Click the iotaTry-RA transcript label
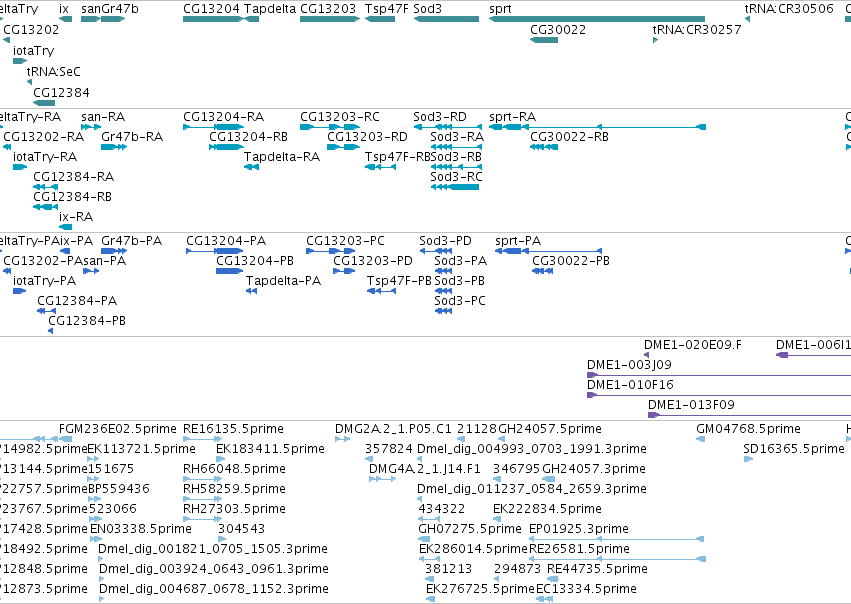This screenshot has height=604, width=851. click(45, 157)
